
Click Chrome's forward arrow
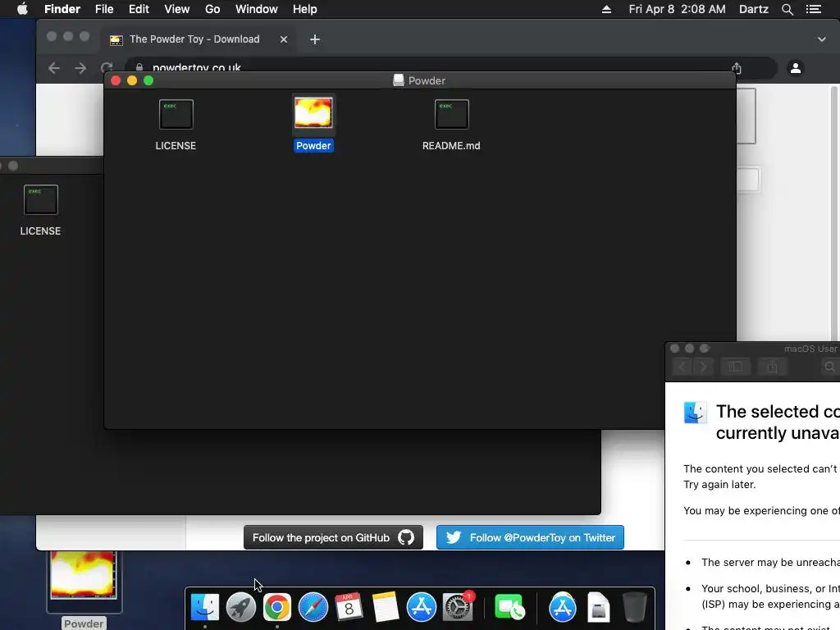pyautogui.click(x=80, y=68)
